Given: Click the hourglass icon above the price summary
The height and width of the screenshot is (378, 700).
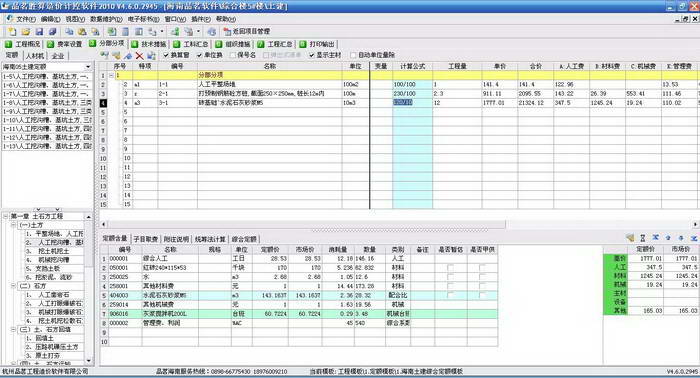Looking at the screenshot, I should pos(642,238).
